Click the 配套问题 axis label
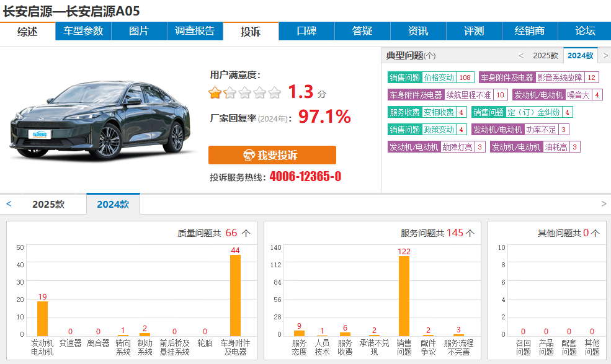Image resolution: width=611 pixels, height=364 pixels. [x=569, y=347]
